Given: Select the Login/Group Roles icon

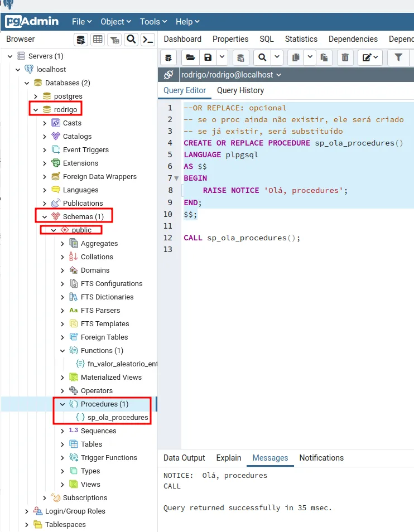Looking at the screenshot, I should [x=38, y=511].
